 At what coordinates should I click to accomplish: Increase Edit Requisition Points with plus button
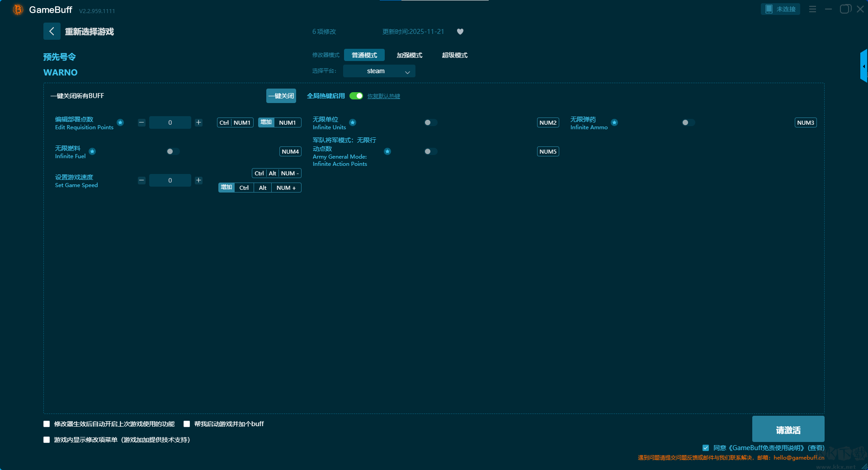(x=198, y=122)
